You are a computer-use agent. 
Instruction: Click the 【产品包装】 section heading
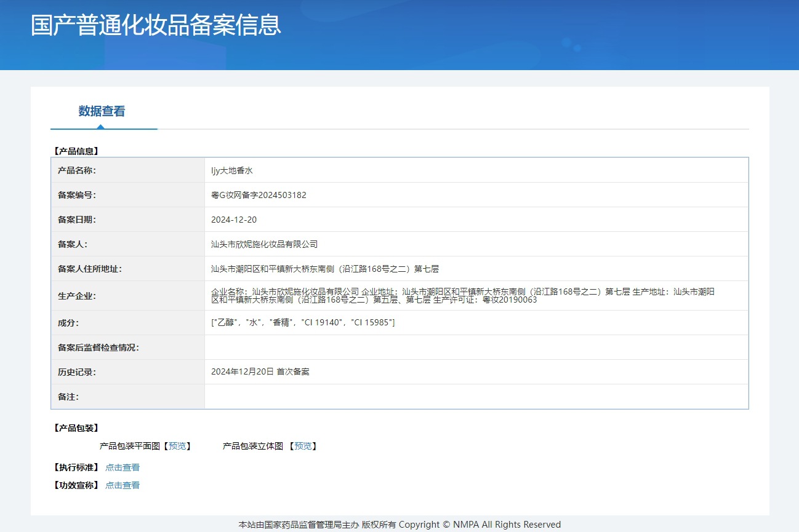tap(76, 428)
